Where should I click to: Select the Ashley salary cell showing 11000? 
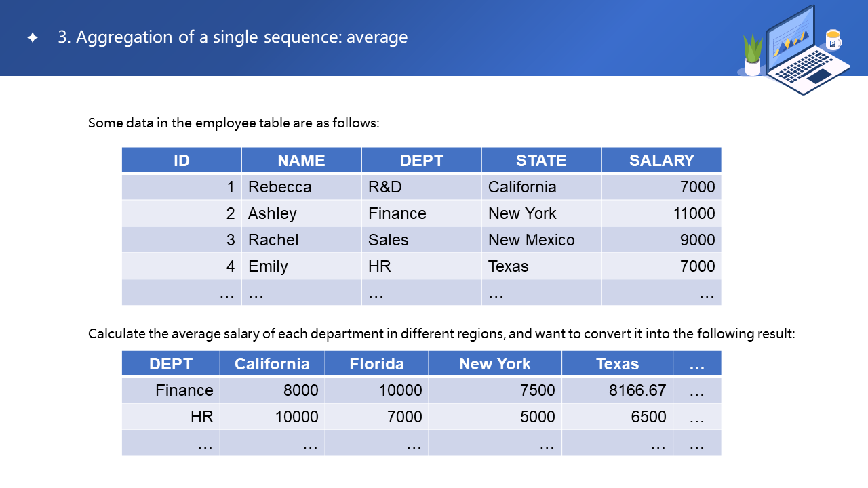(x=694, y=213)
